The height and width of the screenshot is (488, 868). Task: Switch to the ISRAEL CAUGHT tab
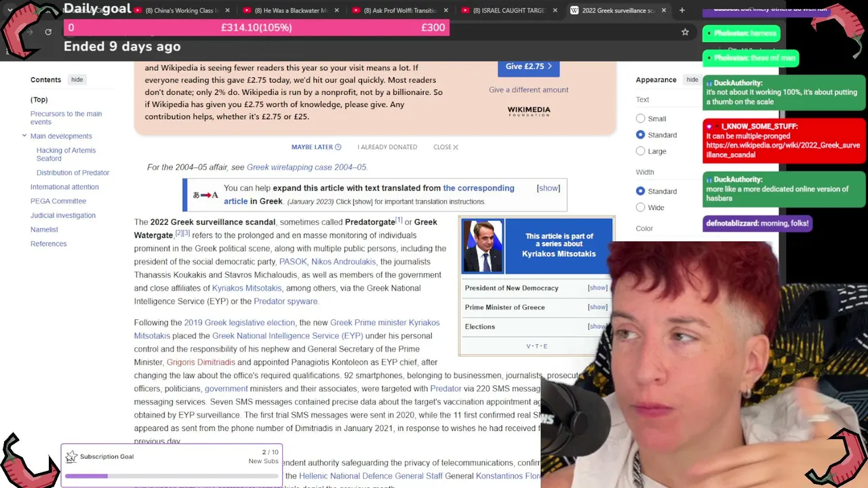point(509,10)
